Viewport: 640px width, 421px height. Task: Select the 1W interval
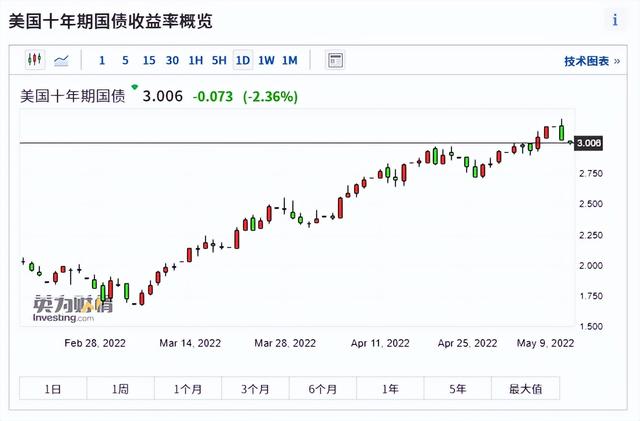tap(266, 61)
